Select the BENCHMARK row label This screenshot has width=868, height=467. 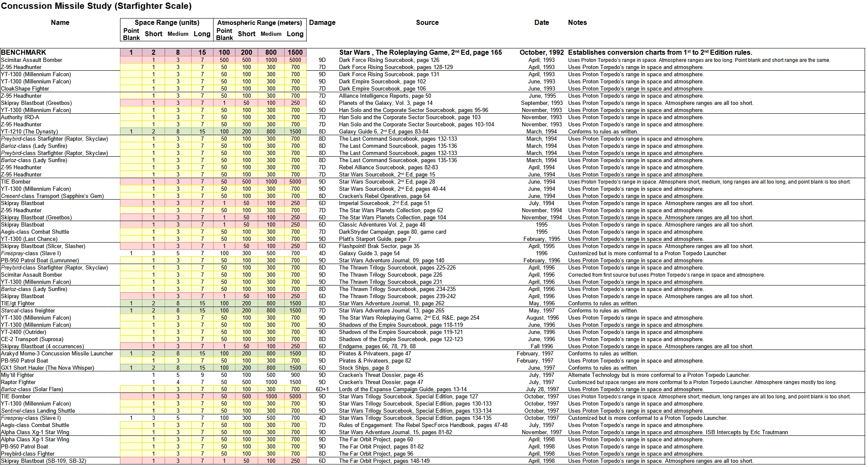coord(24,52)
